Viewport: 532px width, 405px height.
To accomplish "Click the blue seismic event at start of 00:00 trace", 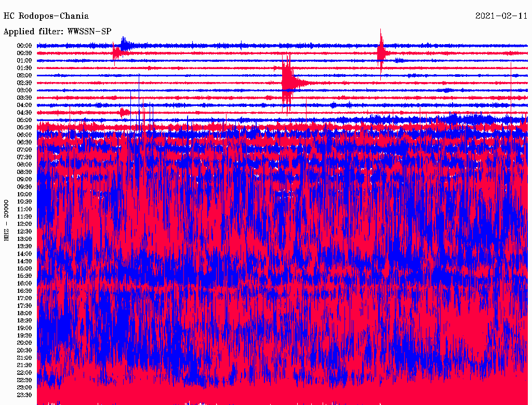I will [x=126, y=45].
